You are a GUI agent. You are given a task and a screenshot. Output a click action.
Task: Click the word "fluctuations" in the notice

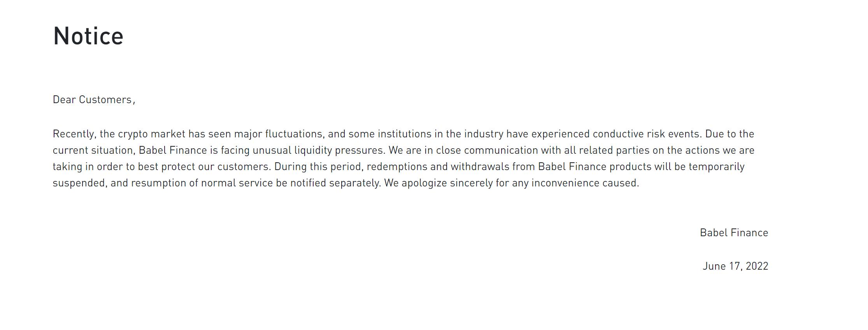pyautogui.click(x=294, y=134)
